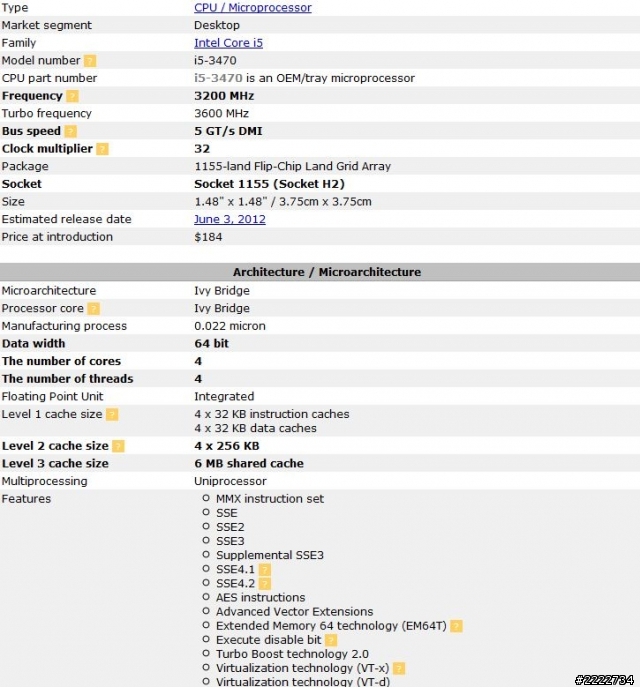Select the i5-3470 model number value
Image resolution: width=640 pixels, height=688 pixels.
(215, 61)
